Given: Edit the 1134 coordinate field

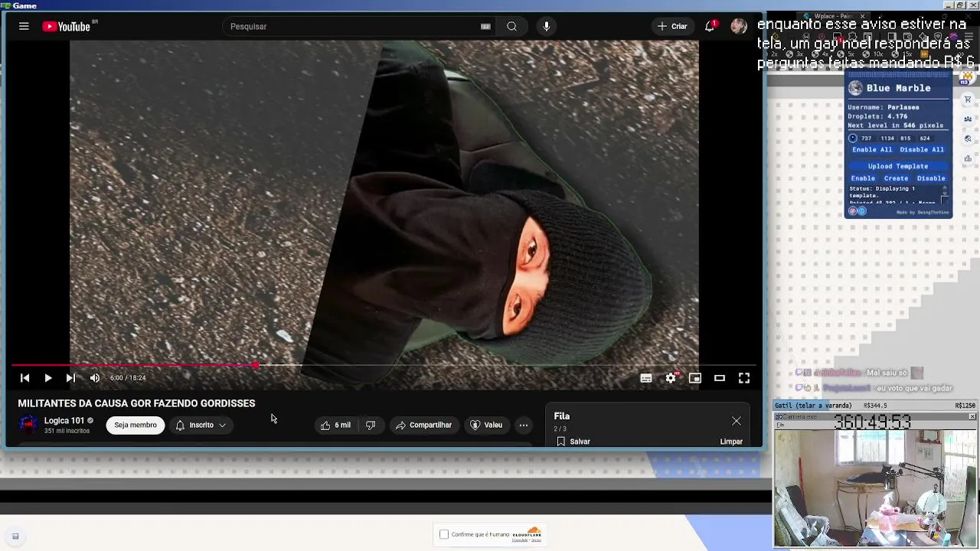Looking at the screenshot, I should point(887,139).
